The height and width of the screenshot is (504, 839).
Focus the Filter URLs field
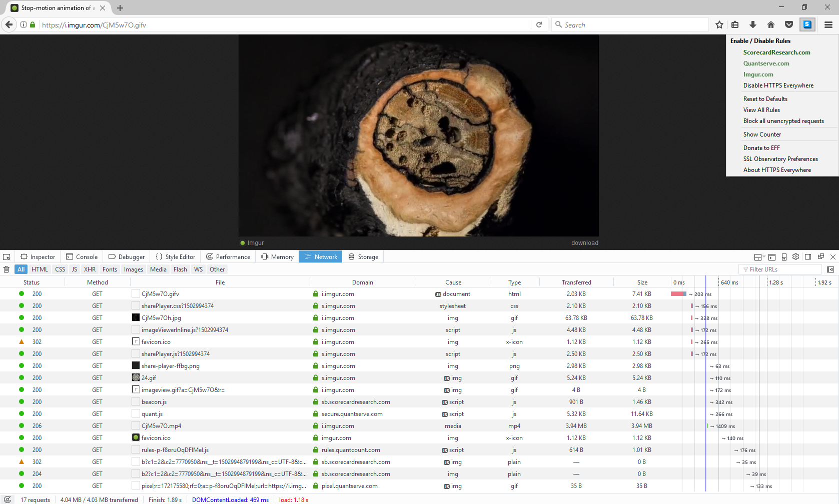[780, 269]
